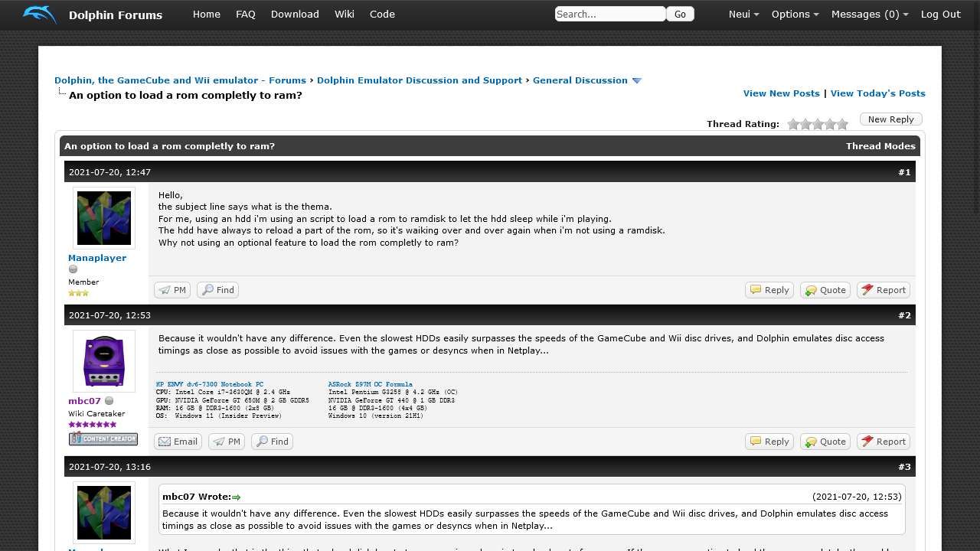
Task: Click the Content Creator badge under mbc07
Action: [x=103, y=439]
